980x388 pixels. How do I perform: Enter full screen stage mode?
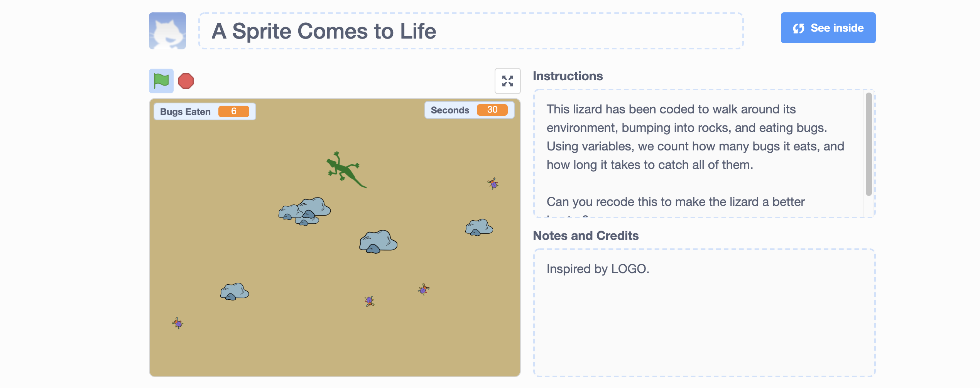(507, 81)
